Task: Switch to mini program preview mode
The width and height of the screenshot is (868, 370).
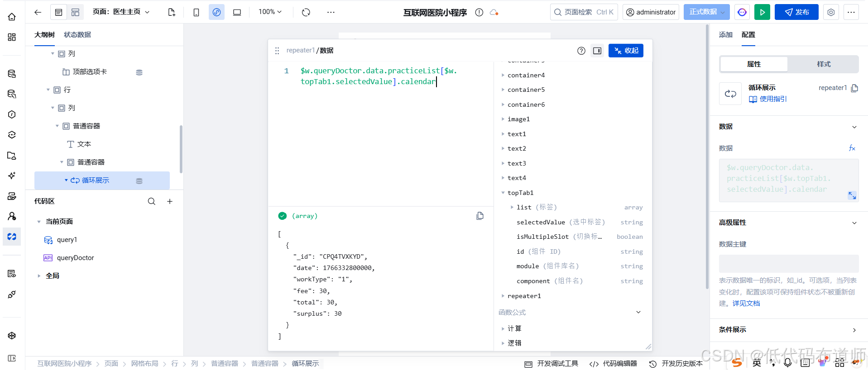Action: [216, 12]
